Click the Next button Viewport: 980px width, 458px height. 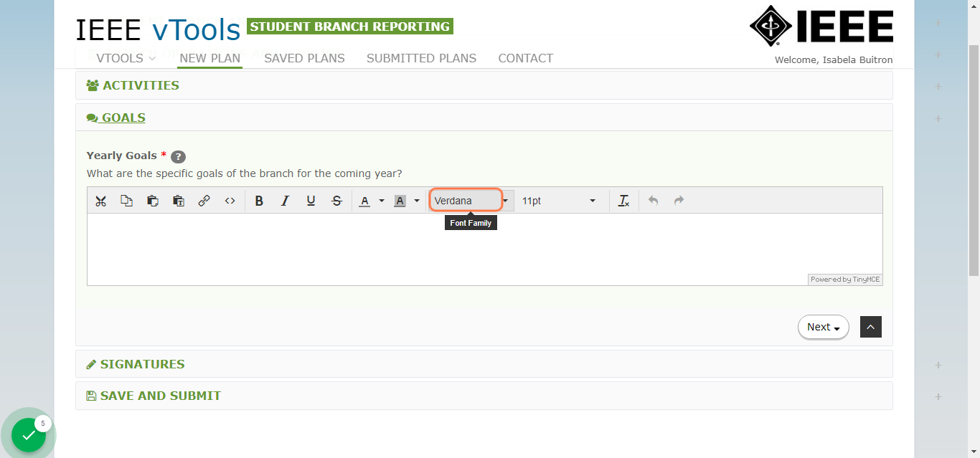coord(823,327)
